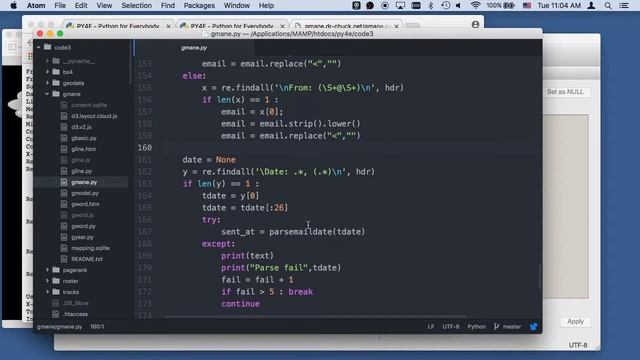Click the Wi-Fi status icon
Image resolution: width=640 pixels, height=360 pixels.
(x=475, y=5)
